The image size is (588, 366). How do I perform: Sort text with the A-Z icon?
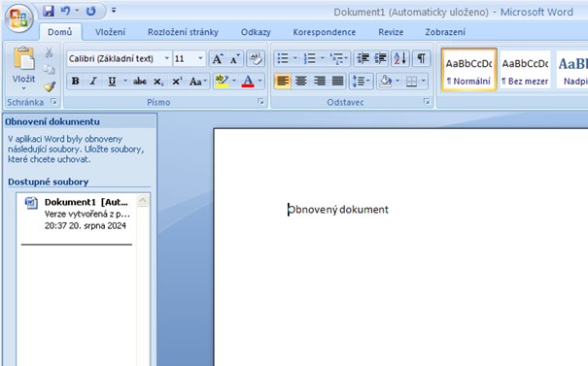click(400, 59)
